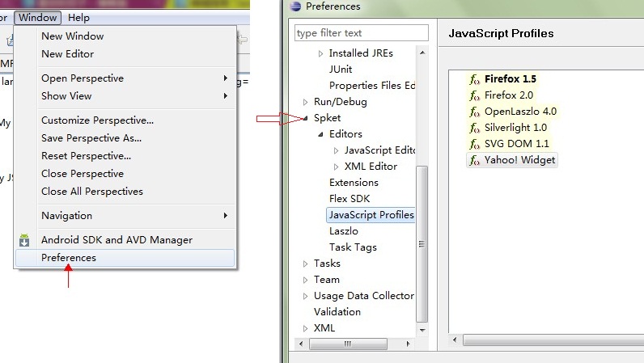Expand the Installed JREs tree node
This screenshot has width=644, height=363.
click(320, 53)
